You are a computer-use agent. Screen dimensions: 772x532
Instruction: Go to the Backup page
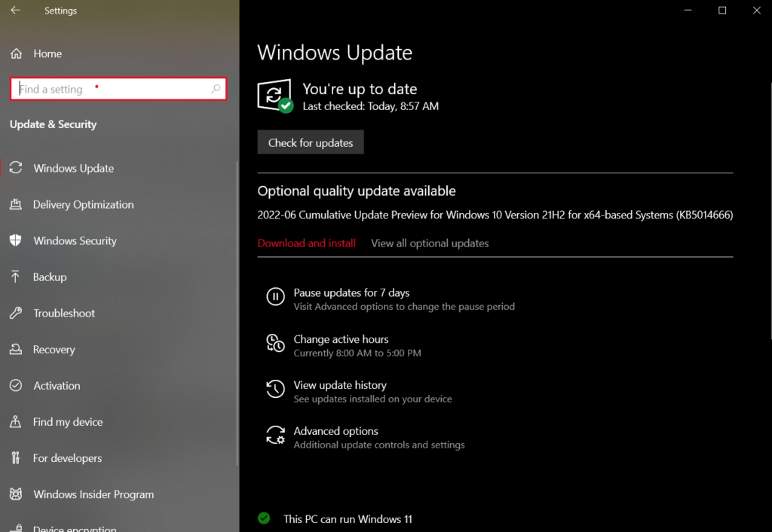(50, 277)
